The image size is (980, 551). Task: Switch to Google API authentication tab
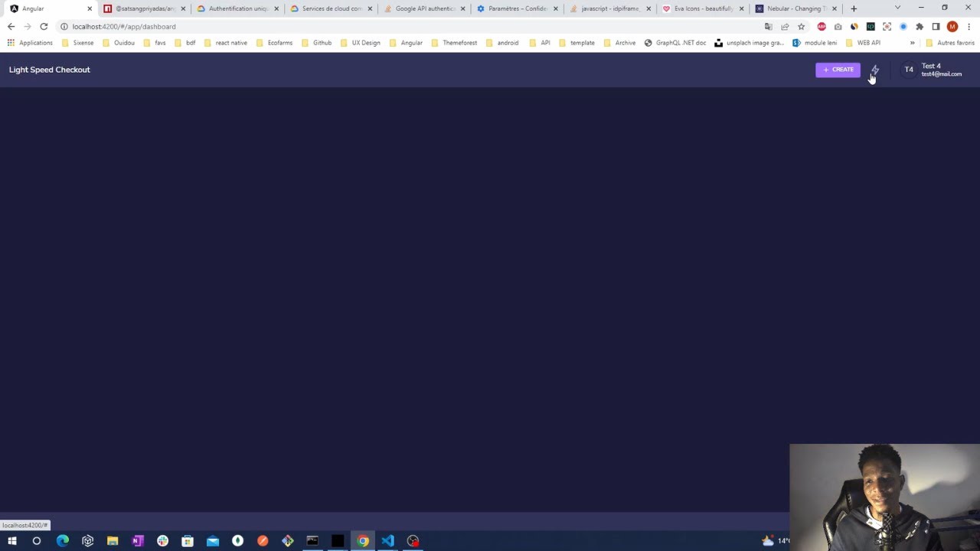tap(425, 8)
